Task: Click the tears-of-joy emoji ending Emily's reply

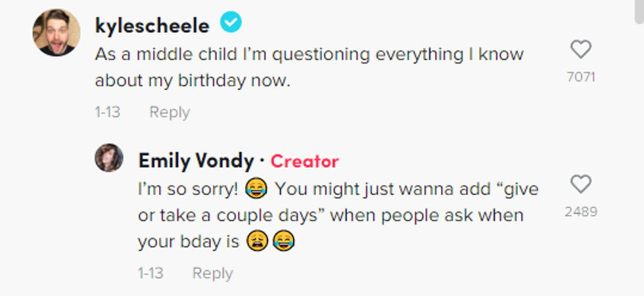Action: coord(283,242)
